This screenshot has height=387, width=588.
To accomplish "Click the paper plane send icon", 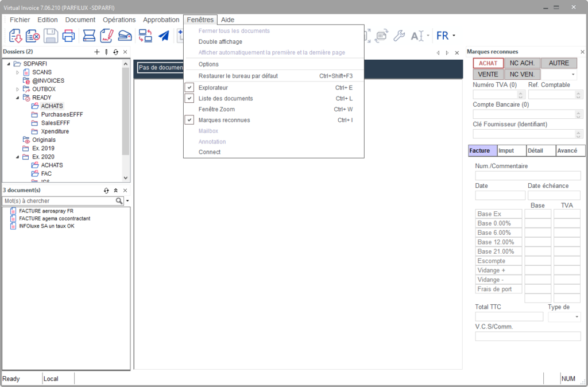I will (x=164, y=36).
